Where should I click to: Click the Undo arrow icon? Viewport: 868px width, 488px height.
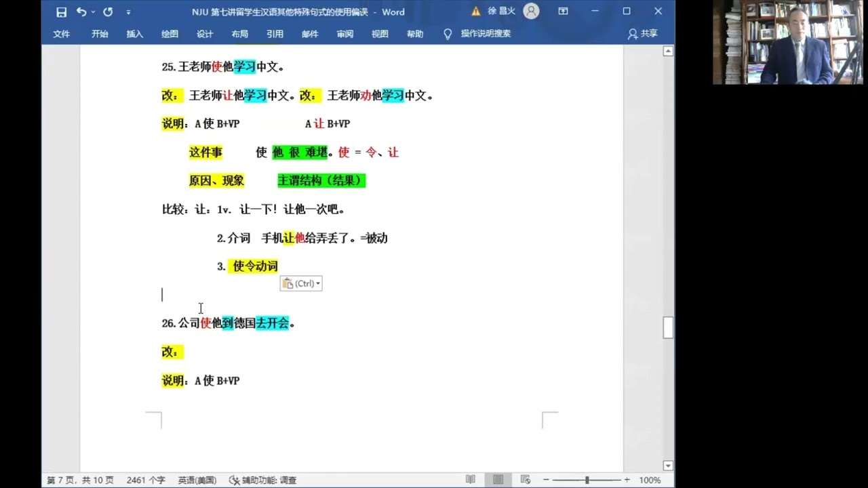tap(81, 12)
